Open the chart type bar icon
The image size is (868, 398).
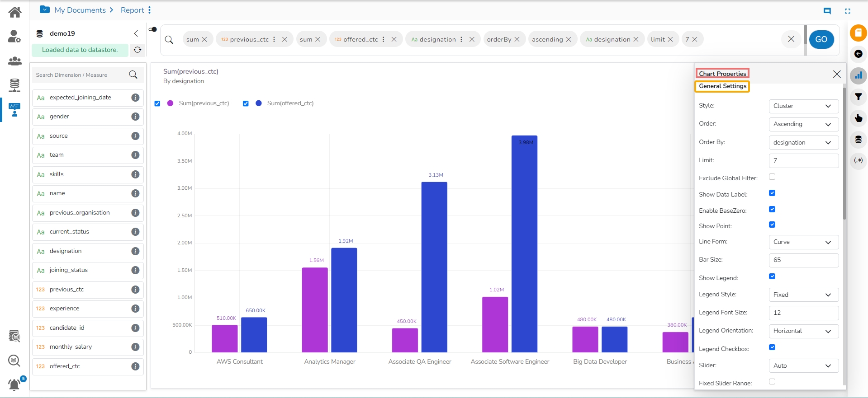point(858,75)
